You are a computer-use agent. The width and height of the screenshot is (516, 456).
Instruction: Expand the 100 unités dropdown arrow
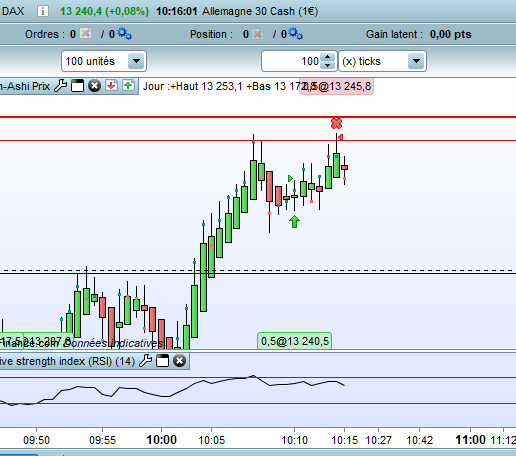pyautogui.click(x=136, y=61)
